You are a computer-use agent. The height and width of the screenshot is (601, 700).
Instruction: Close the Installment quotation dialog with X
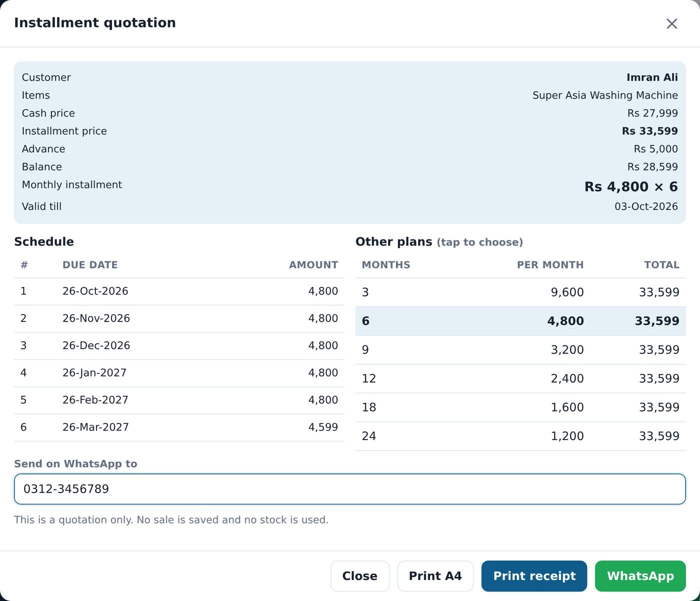click(x=671, y=23)
